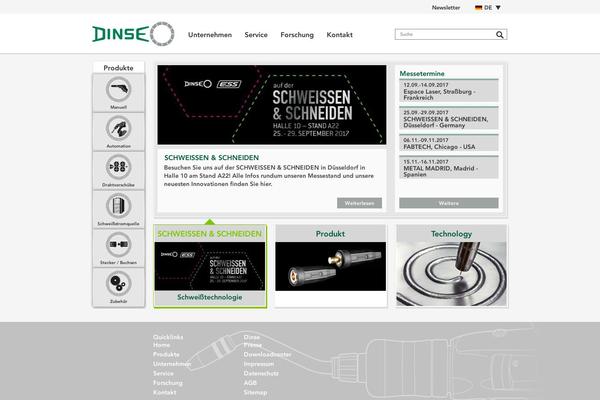Open the footer Sitemap link

pyautogui.click(x=255, y=392)
